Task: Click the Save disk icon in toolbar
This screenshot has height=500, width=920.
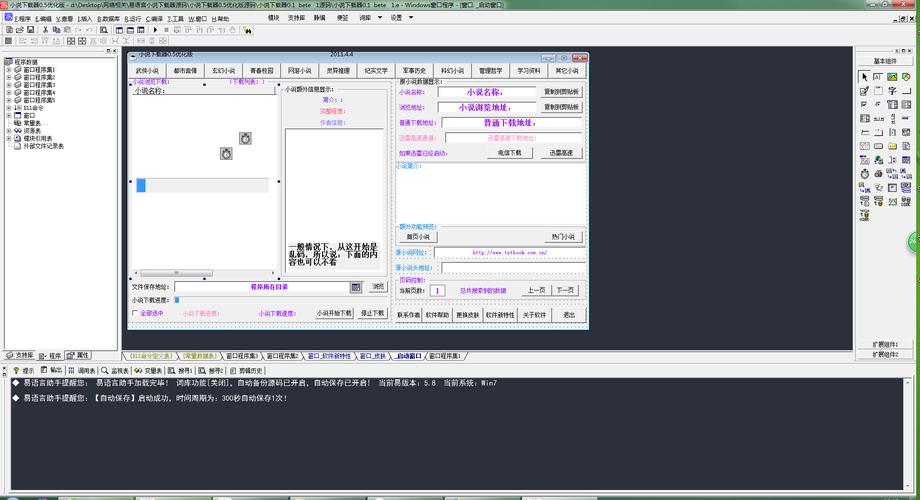Action: [x=31, y=29]
